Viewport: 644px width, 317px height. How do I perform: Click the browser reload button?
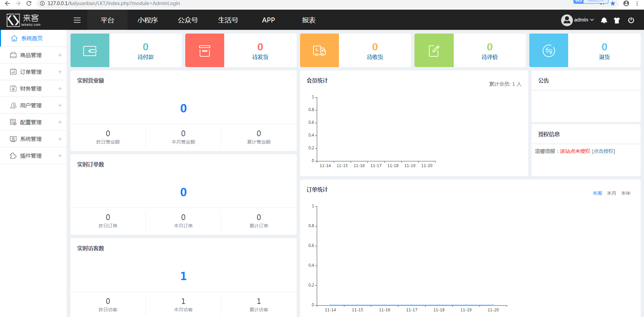29,3
